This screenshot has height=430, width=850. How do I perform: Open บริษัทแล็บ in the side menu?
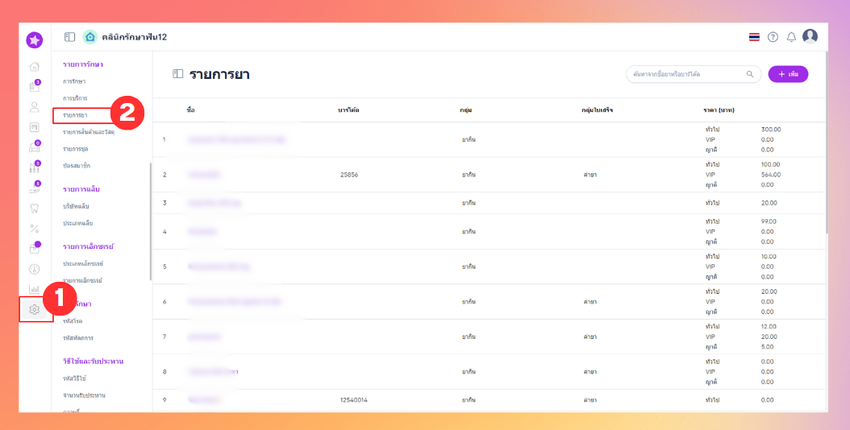[x=76, y=206]
